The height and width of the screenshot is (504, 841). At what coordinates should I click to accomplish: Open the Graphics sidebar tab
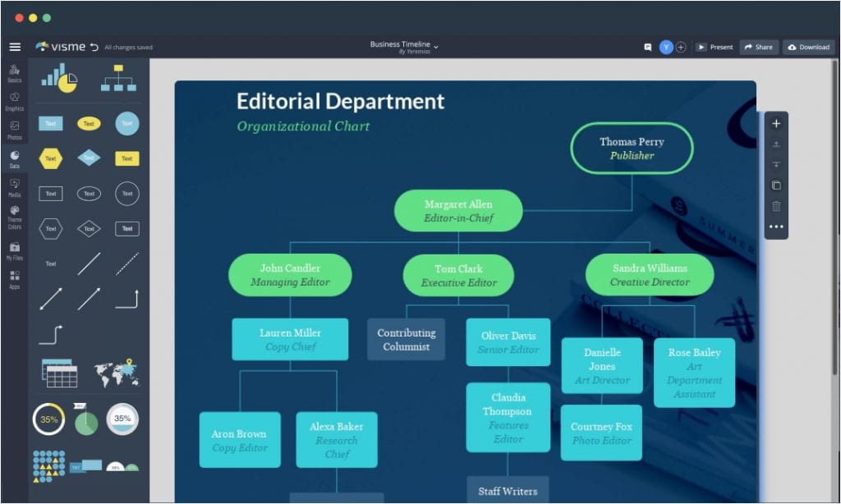15,101
